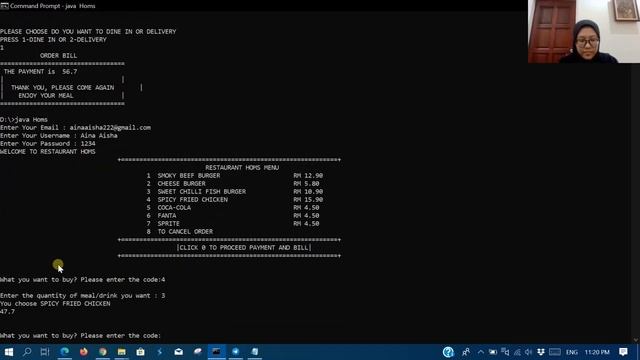Open Task View on the taskbar
The width and height of the screenshot is (640, 360).
pos(45,352)
